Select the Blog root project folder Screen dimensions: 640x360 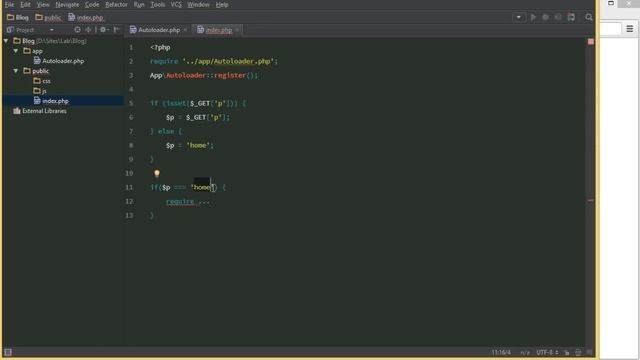click(x=50, y=41)
